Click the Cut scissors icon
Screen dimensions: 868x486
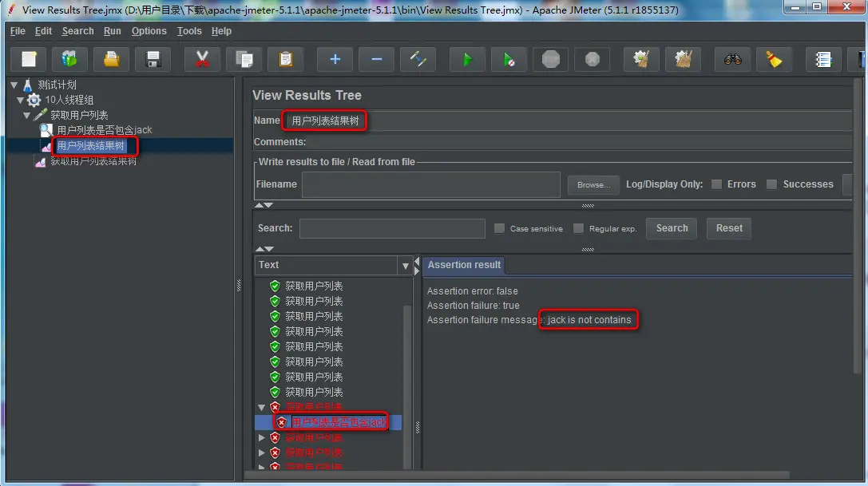coord(202,59)
